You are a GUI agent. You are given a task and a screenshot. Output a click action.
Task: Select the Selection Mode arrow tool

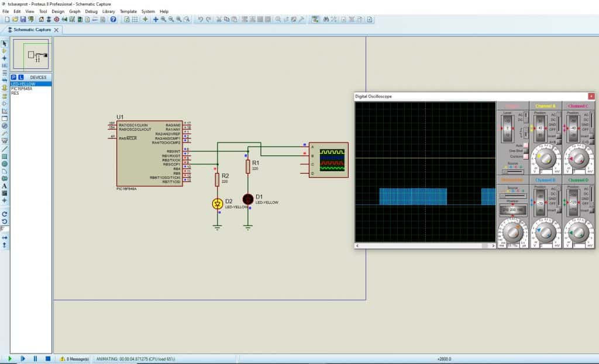click(5, 44)
